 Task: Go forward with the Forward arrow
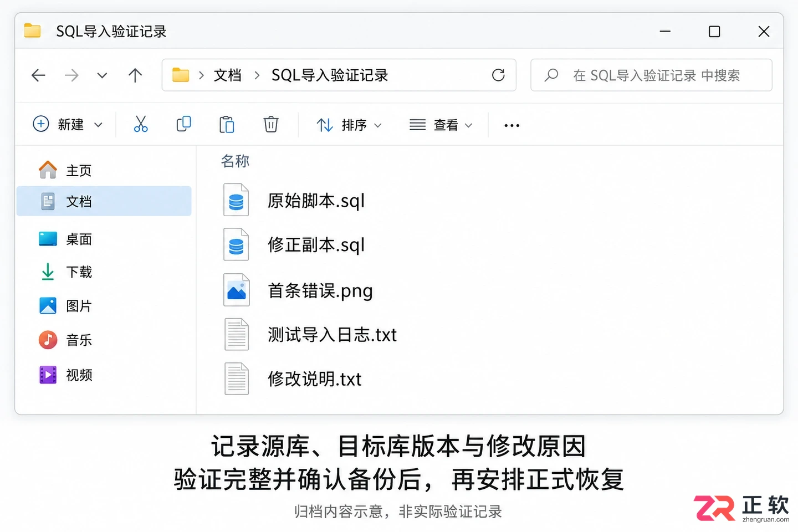(x=71, y=75)
